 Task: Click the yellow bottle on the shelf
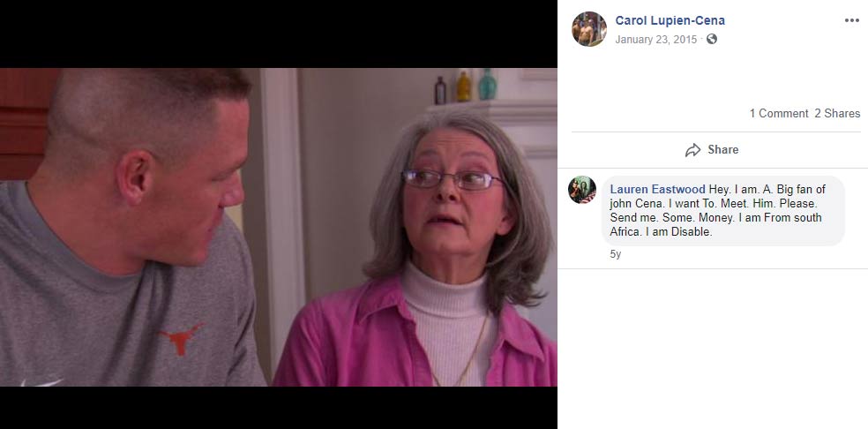click(x=463, y=87)
